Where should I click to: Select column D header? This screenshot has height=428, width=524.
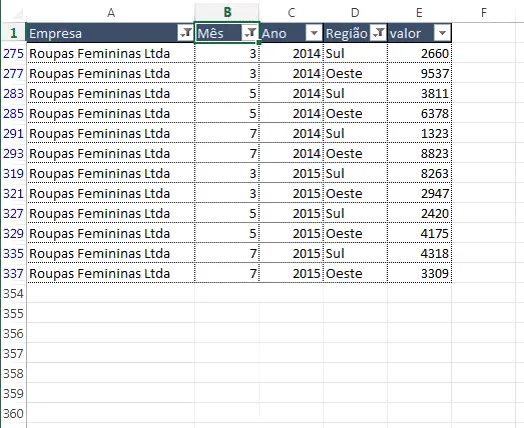tap(355, 13)
